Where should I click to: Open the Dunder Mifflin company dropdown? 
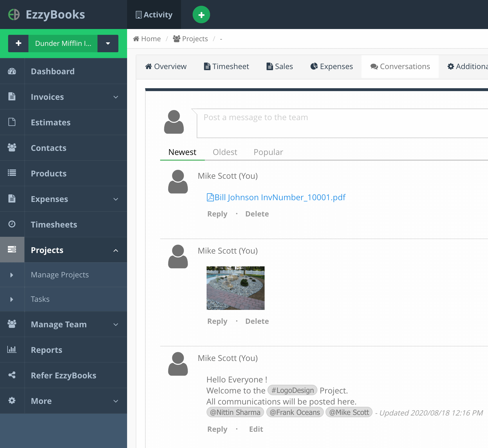(108, 43)
